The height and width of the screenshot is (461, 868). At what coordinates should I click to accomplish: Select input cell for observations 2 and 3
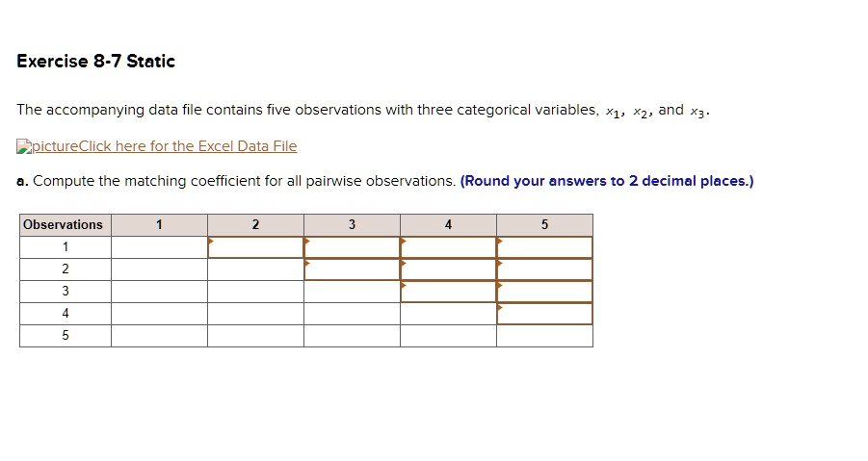click(352, 269)
